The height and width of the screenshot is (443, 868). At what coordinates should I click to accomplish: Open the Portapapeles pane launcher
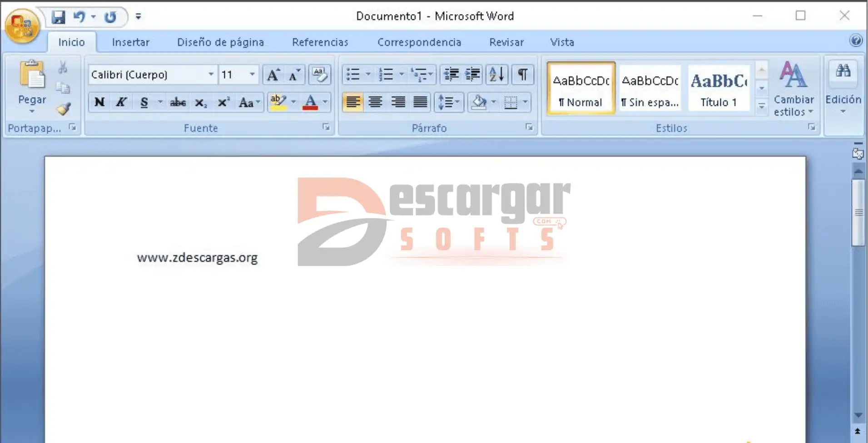[x=73, y=127]
